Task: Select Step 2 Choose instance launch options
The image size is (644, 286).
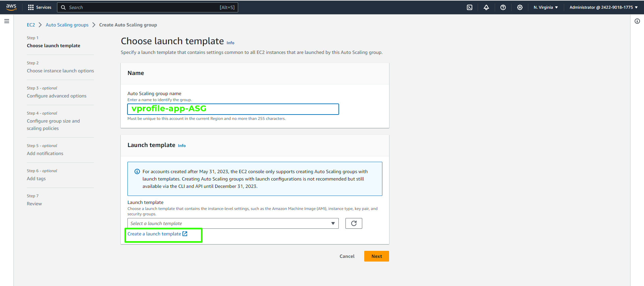Action: point(60,71)
